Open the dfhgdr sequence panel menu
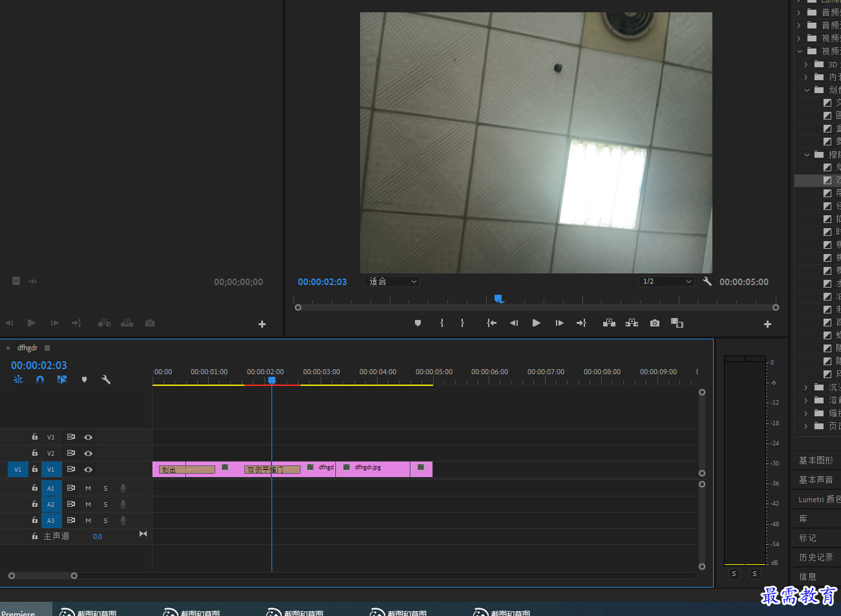The height and width of the screenshot is (616, 841). (x=47, y=348)
